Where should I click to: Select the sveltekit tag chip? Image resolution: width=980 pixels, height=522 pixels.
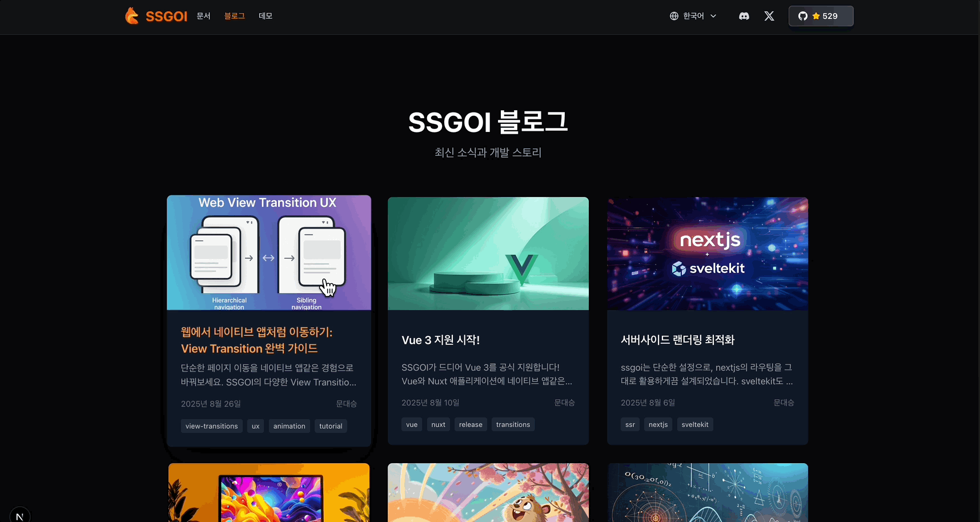[694, 424]
